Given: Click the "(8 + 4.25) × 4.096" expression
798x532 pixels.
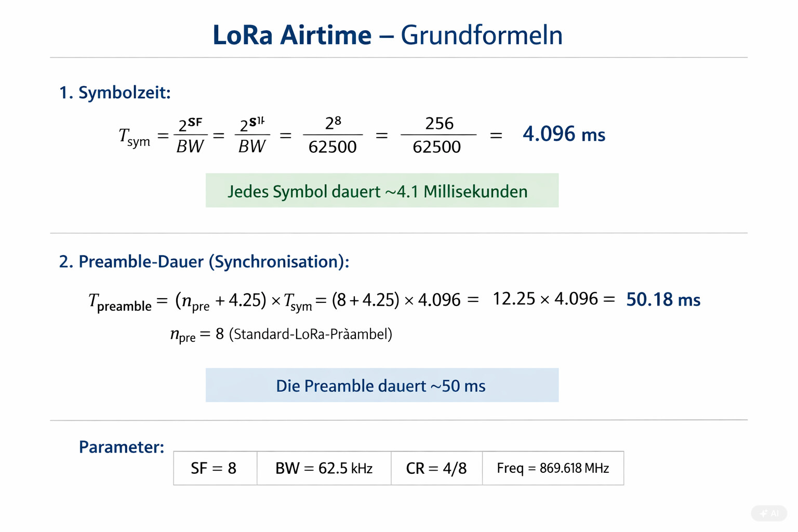Looking at the screenshot, I should (x=396, y=300).
